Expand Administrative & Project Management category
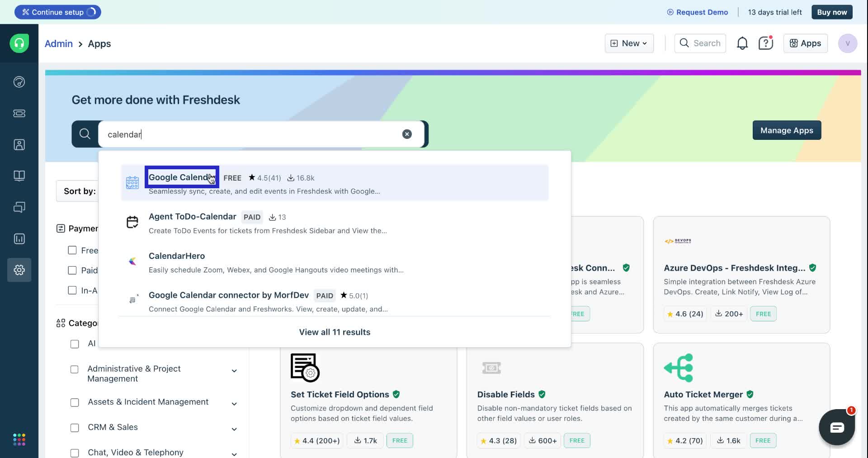This screenshot has height=458, width=868. pos(234,371)
